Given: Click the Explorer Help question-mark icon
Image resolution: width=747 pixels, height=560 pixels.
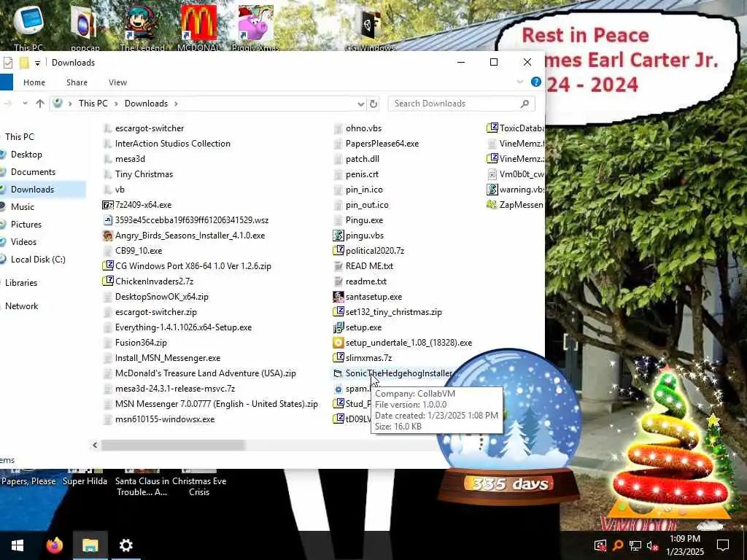Looking at the screenshot, I should tap(536, 82).
